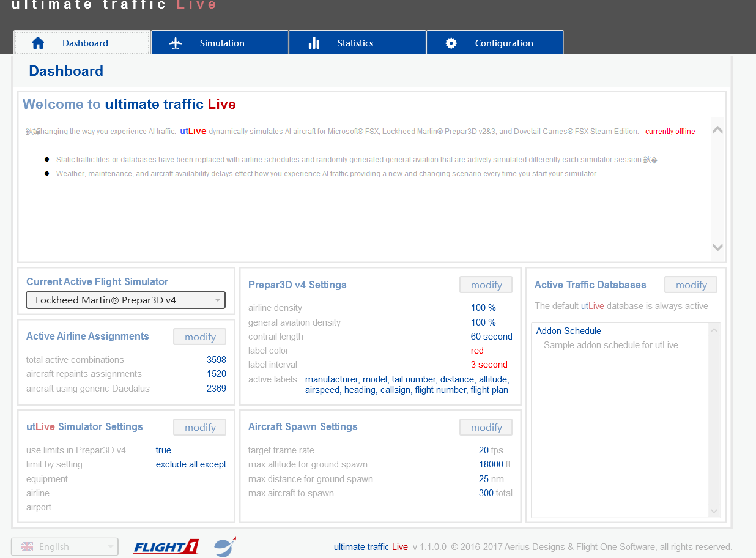Click the traffic databases list scroll down arrow

[x=714, y=511]
